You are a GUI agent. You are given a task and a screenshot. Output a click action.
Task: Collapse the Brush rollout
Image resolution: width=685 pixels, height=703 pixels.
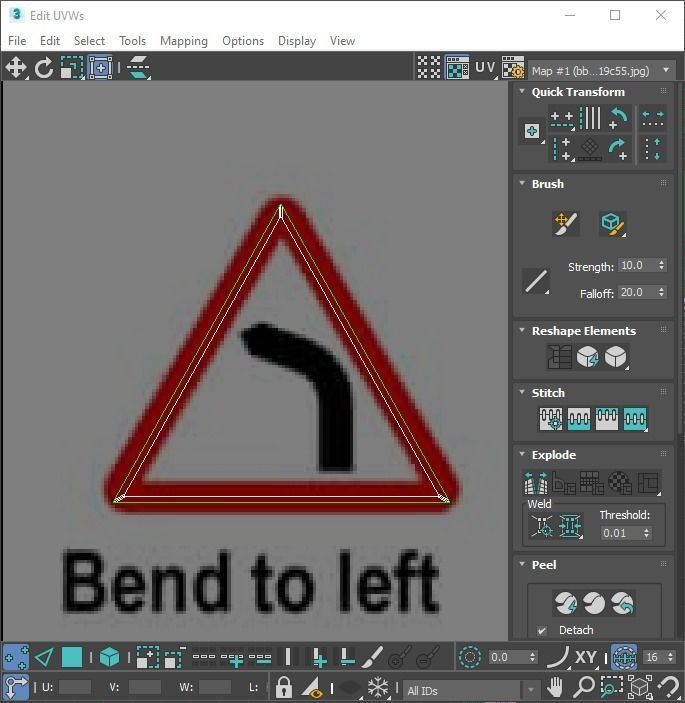(x=522, y=183)
